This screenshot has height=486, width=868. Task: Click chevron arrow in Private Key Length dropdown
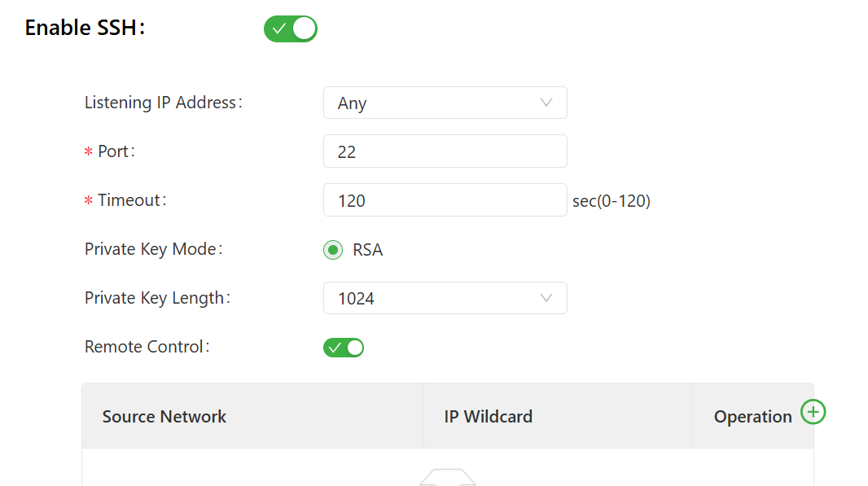tap(546, 298)
